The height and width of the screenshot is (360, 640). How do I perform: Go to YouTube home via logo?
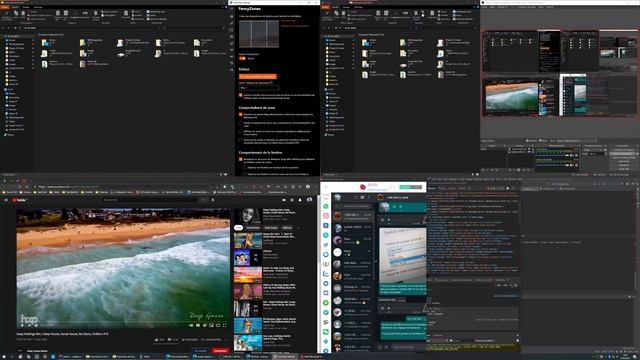20,200
